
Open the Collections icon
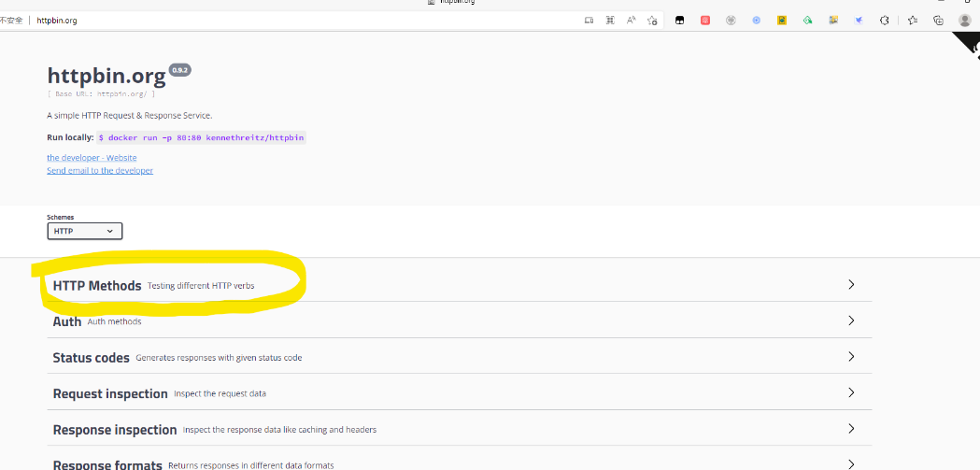(938, 21)
